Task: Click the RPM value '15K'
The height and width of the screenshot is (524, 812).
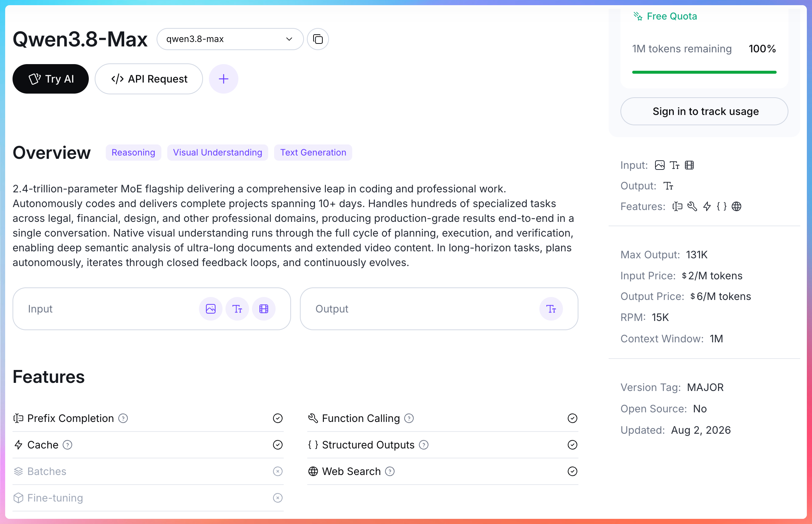Action: tap(660, 317)
